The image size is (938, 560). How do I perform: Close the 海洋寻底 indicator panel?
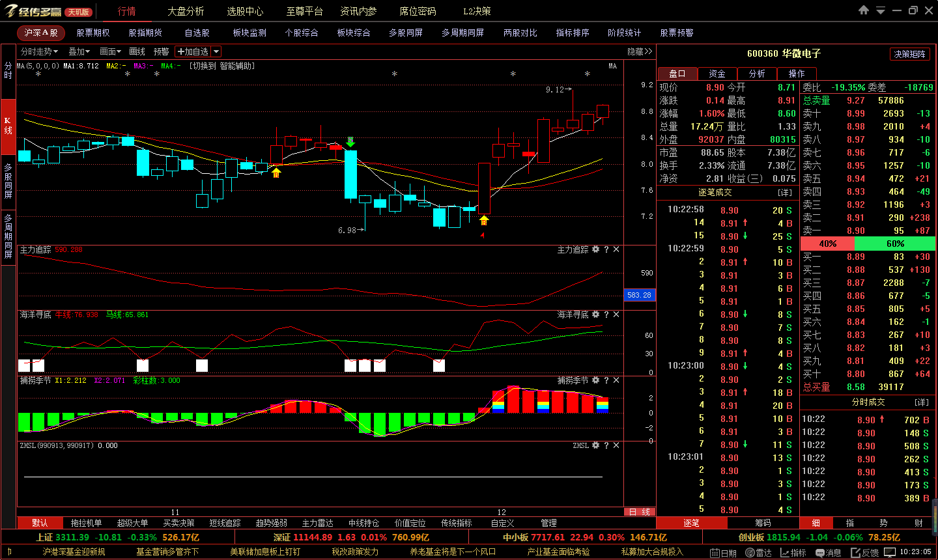[616, 315]
